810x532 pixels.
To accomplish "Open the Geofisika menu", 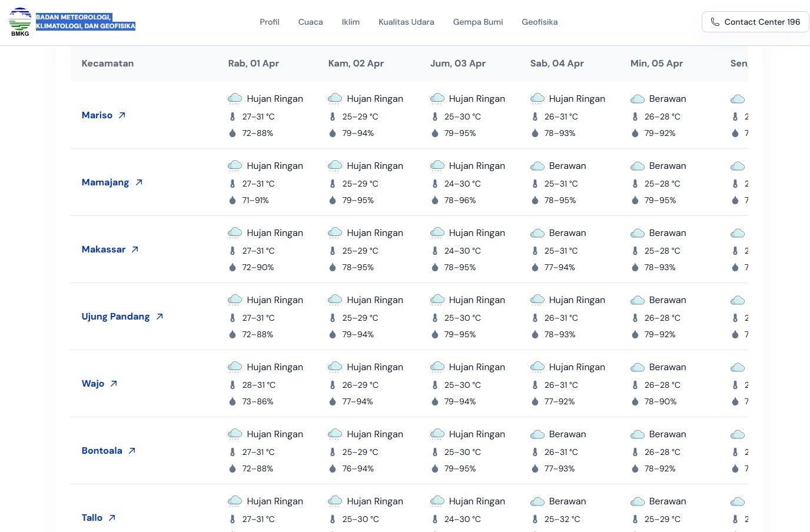I will coord(539,22).
